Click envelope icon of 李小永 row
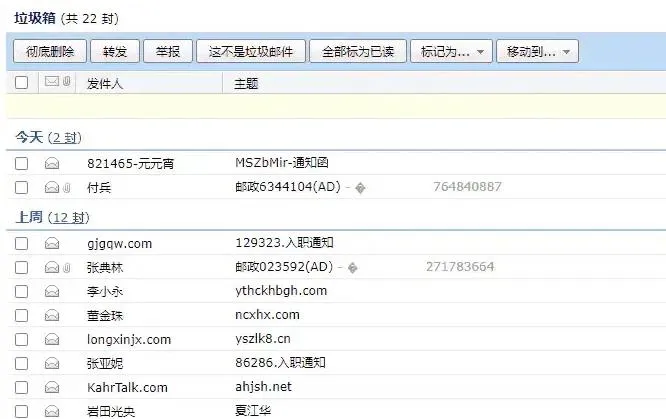This screenshot has width=666, height=419. coord(52,292)
